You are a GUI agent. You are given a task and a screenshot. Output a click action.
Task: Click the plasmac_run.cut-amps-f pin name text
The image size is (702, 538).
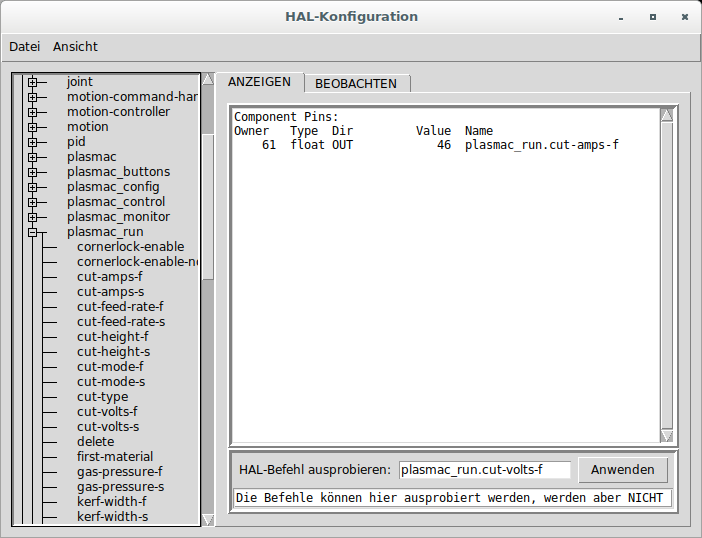[x=542, y=145]
